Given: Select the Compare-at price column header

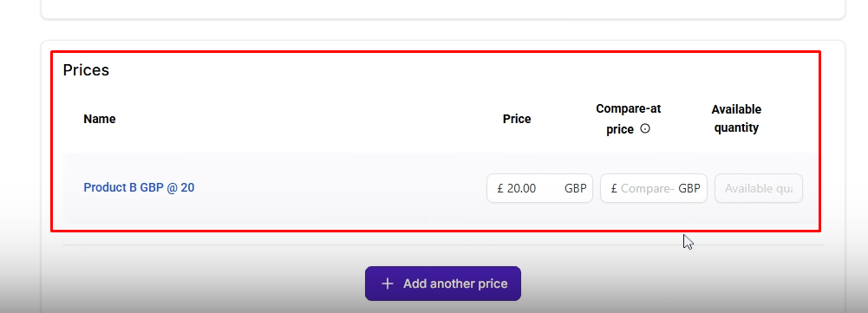Looking at the screenshot, I should coord(629,119).
